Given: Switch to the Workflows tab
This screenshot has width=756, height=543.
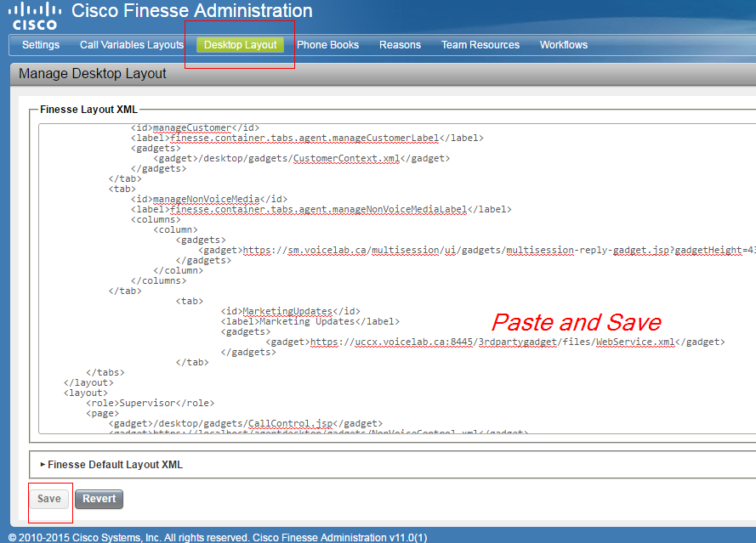Looking at the screenshot, I should tap(564, 45).
